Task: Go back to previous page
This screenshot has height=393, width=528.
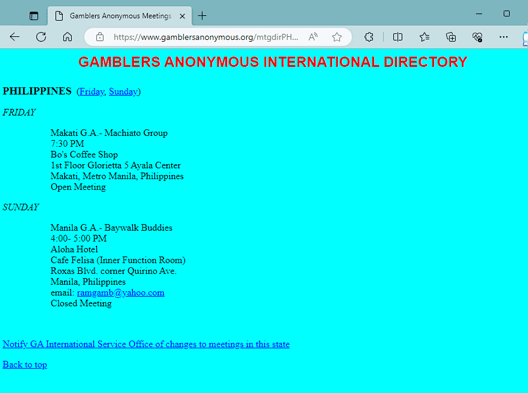Action: [x=14, y=37]
